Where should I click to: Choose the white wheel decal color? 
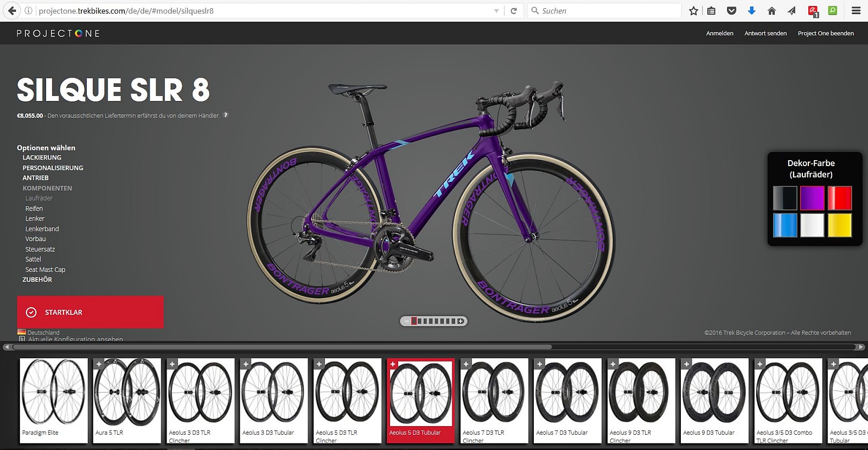point(812,225)
